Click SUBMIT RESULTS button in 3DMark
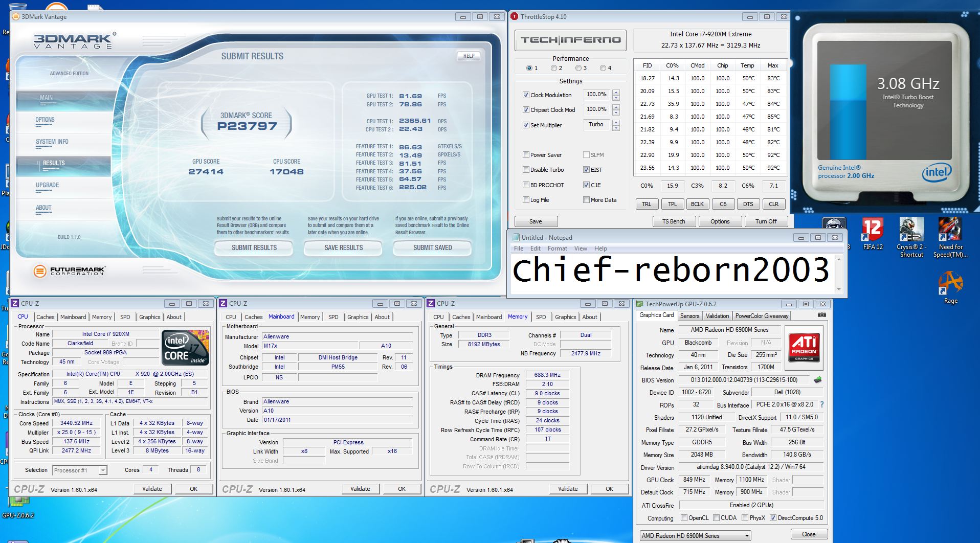The height and width of the screenshot is (543, 980). click(254, 248)
